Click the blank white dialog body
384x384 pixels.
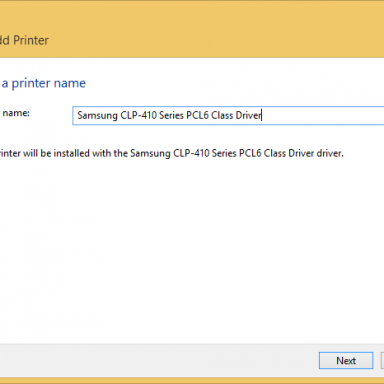click(192, 250)
